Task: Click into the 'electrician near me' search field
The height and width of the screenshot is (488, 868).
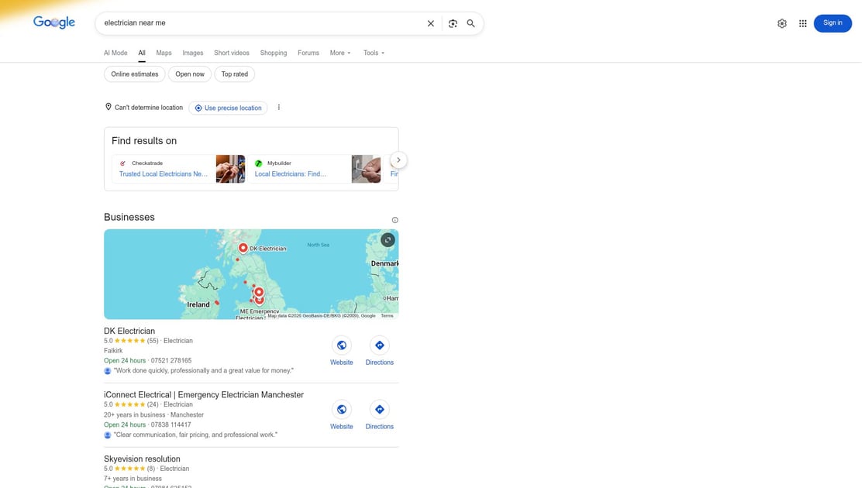Action: point(260,23)
